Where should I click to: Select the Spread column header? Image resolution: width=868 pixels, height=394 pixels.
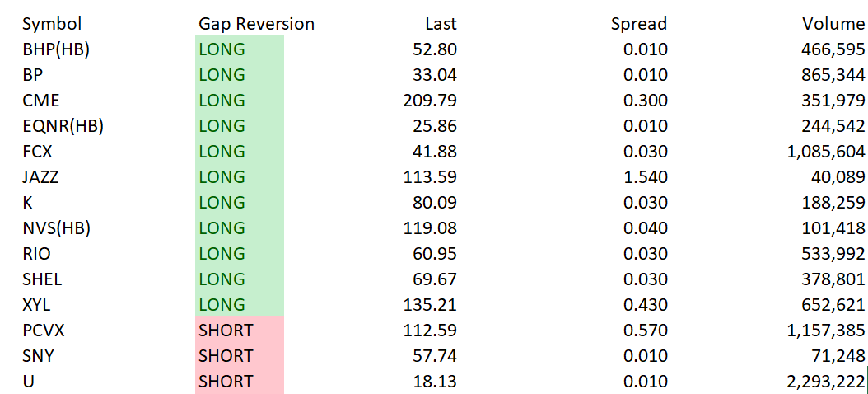639,24
